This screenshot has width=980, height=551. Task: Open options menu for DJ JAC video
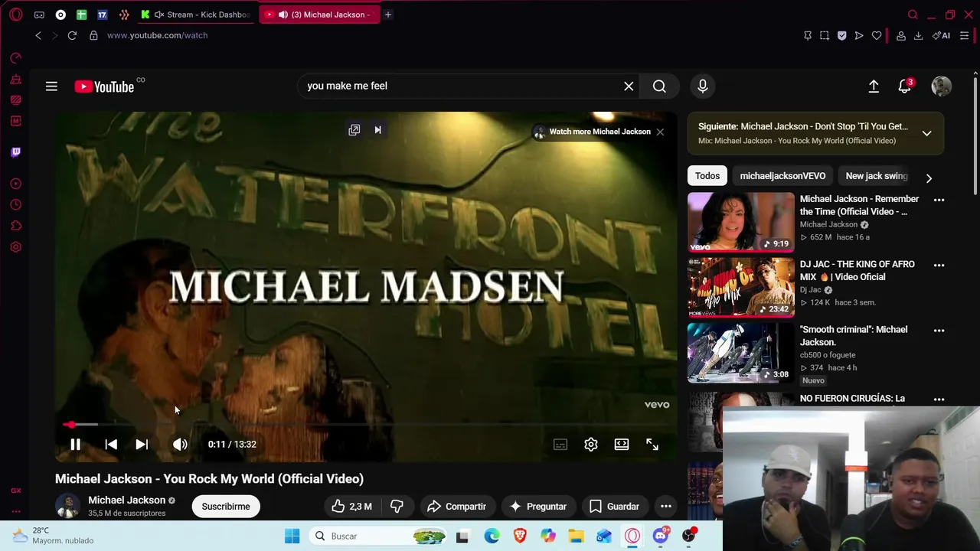click(x=939, y=265)
